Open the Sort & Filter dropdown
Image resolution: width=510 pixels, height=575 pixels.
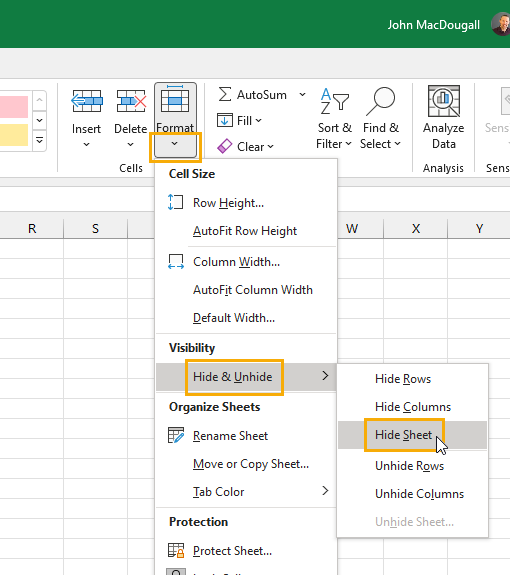pos(348,144)
